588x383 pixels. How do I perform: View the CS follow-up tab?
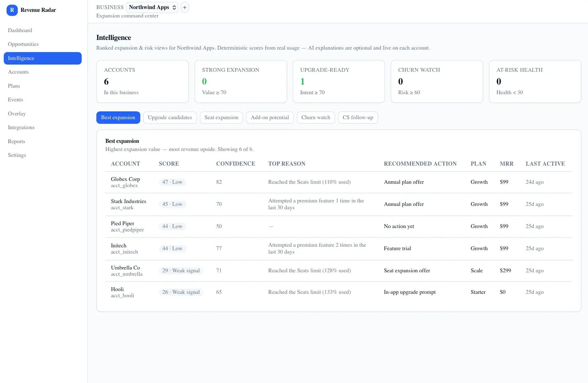[x=358, y=118]
